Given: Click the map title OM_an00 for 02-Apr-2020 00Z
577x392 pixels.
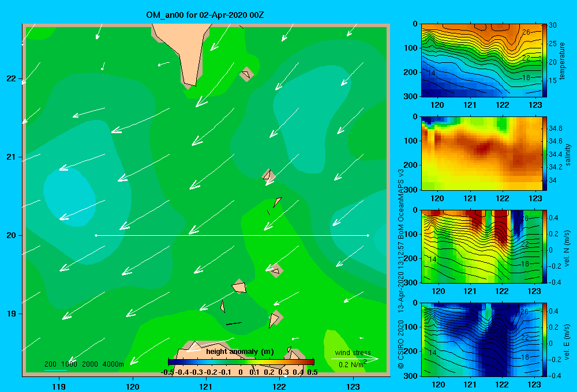Looking at the screenshot, I should 205,16.
